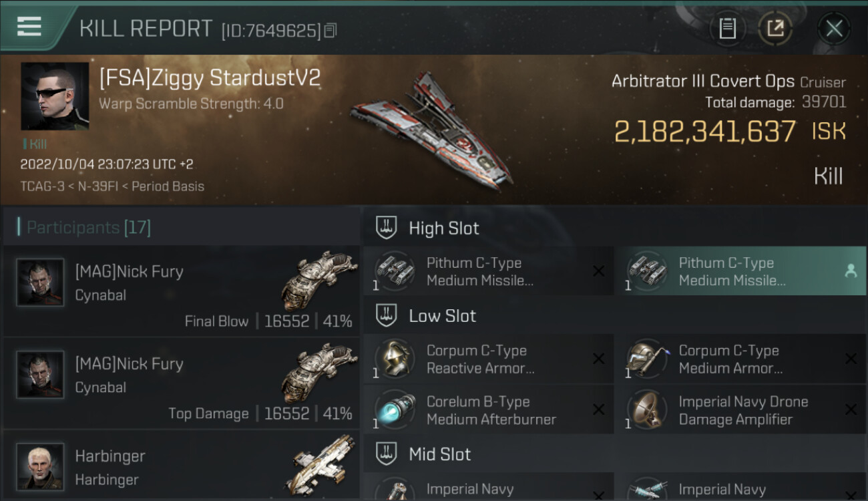Copy the kill report ID
Screen dimensions: 868x501
(331, 30)
